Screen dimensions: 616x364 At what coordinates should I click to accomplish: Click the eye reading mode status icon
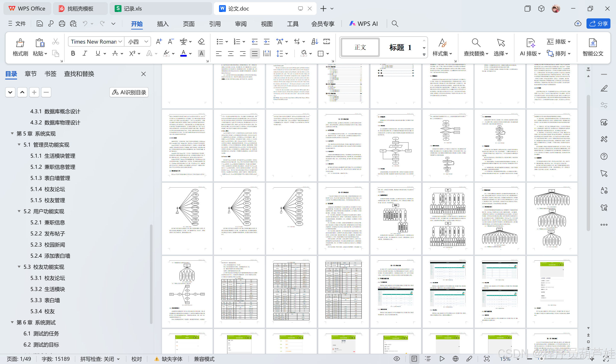click(x=397, y=359)
